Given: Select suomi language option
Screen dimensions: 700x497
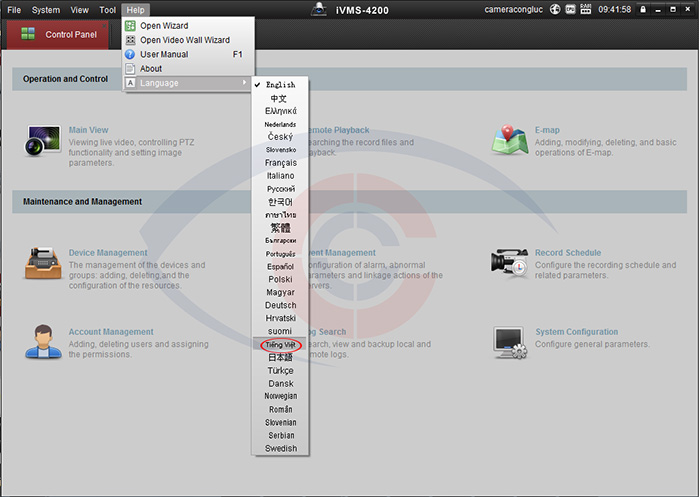Looking at the screenshot, I should [280, 331].
